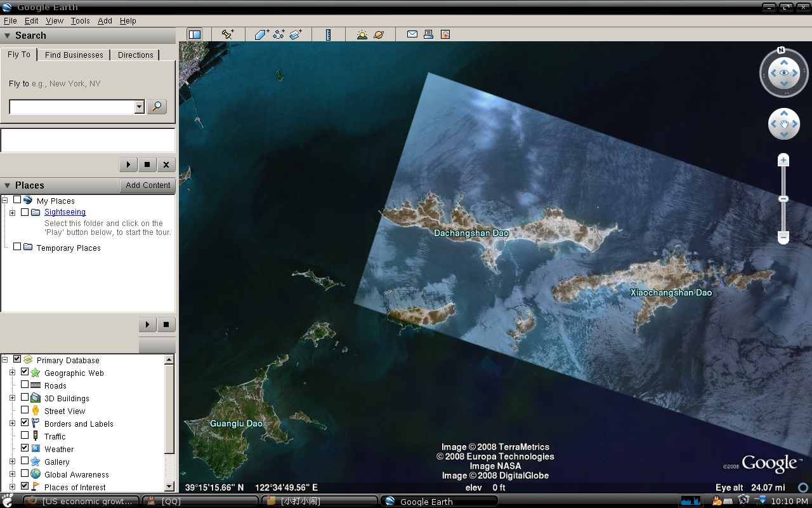Expand the Geographic Web layer node
Screen dimensions: 812x508
pyautogui.click(x=12, y=373)
